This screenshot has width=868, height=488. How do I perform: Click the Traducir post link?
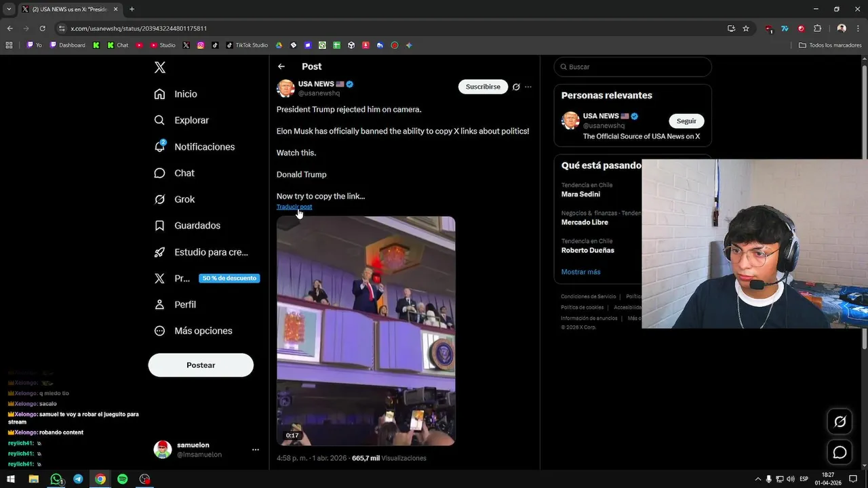294,207
